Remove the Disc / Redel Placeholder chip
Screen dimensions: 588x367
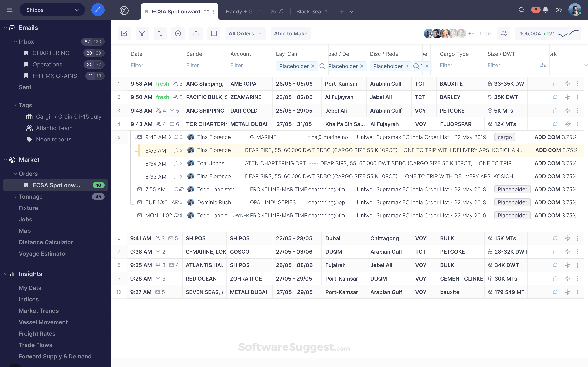[x=407, y=66]
